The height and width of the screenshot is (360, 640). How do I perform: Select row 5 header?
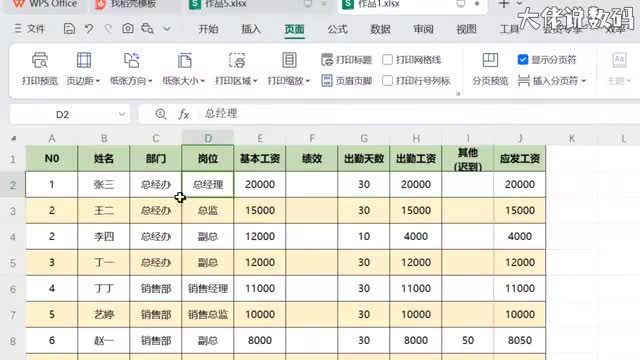(x=13, y=263)
